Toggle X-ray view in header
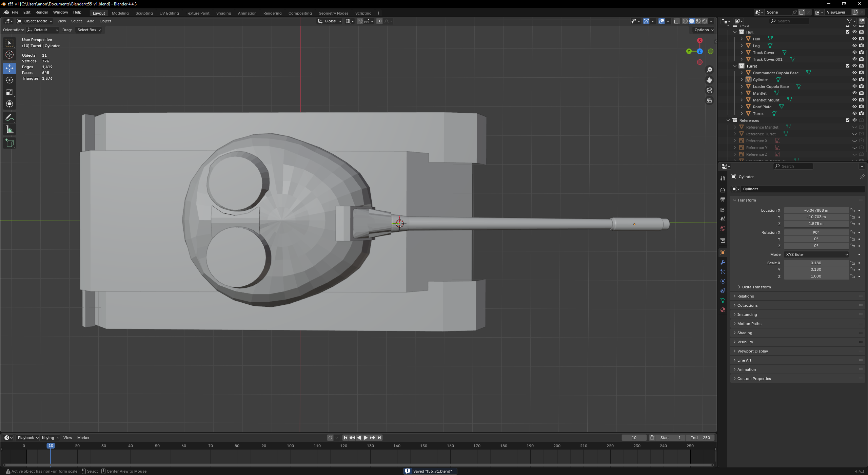 pyautogui.click(x=676, y=21)
